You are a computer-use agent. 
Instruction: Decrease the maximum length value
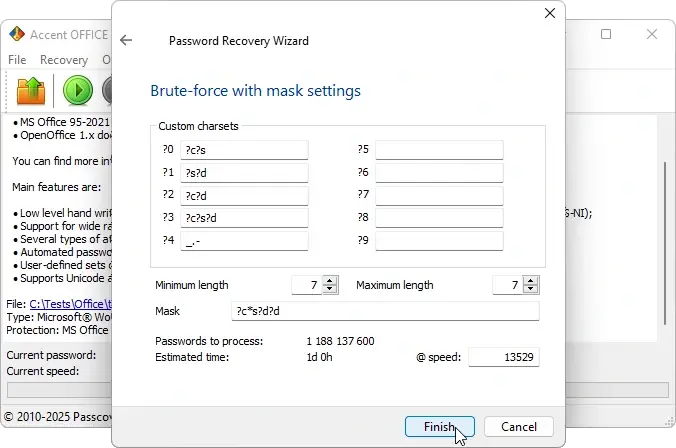coord(531,290)
